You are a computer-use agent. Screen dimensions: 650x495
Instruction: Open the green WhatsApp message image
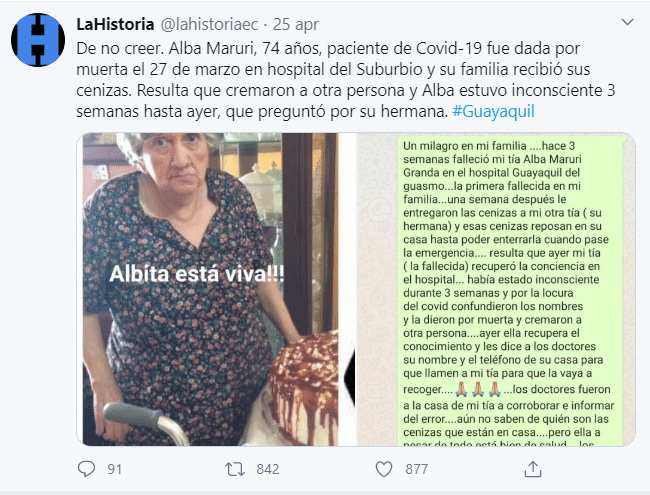pyautogui.click(x=496, y=289)
